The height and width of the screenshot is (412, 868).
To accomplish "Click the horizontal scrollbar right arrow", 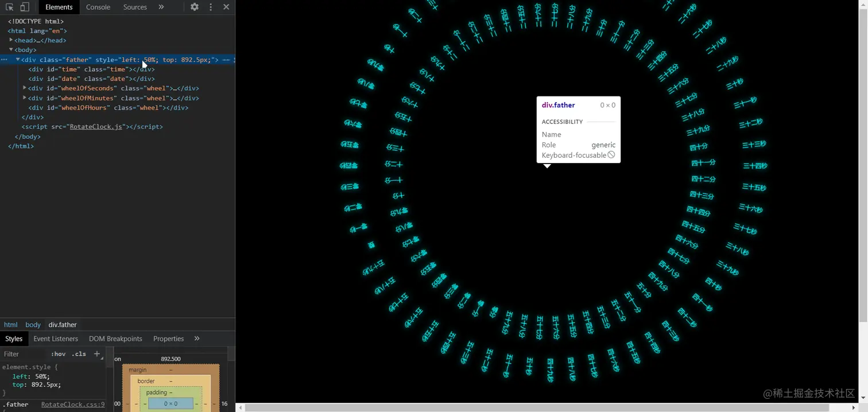I will (854, 407).
